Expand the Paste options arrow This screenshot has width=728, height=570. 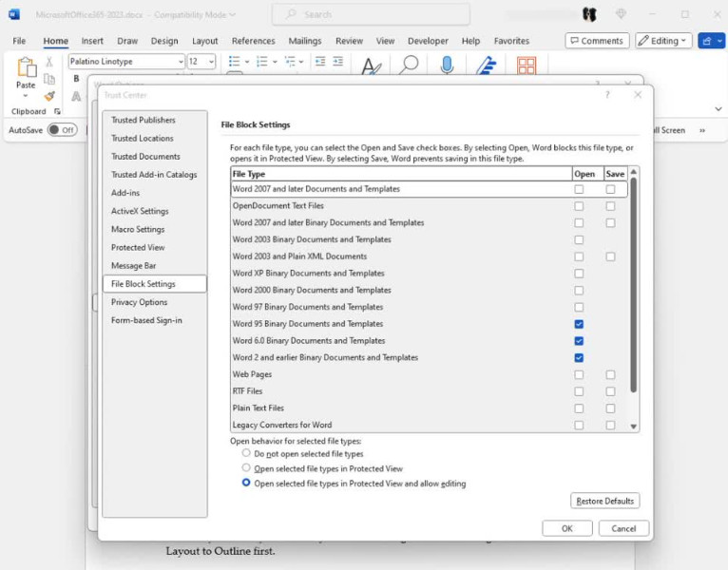[26, 96]
